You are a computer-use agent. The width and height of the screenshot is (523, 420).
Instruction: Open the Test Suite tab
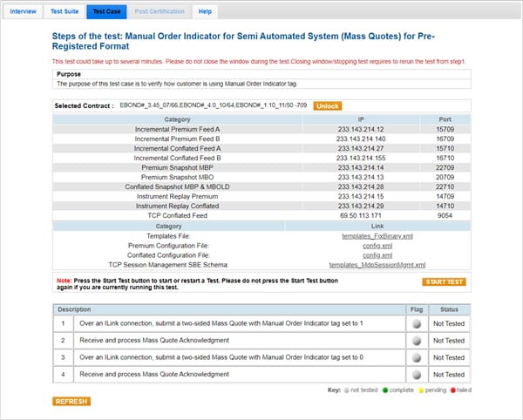pos(65,11)
